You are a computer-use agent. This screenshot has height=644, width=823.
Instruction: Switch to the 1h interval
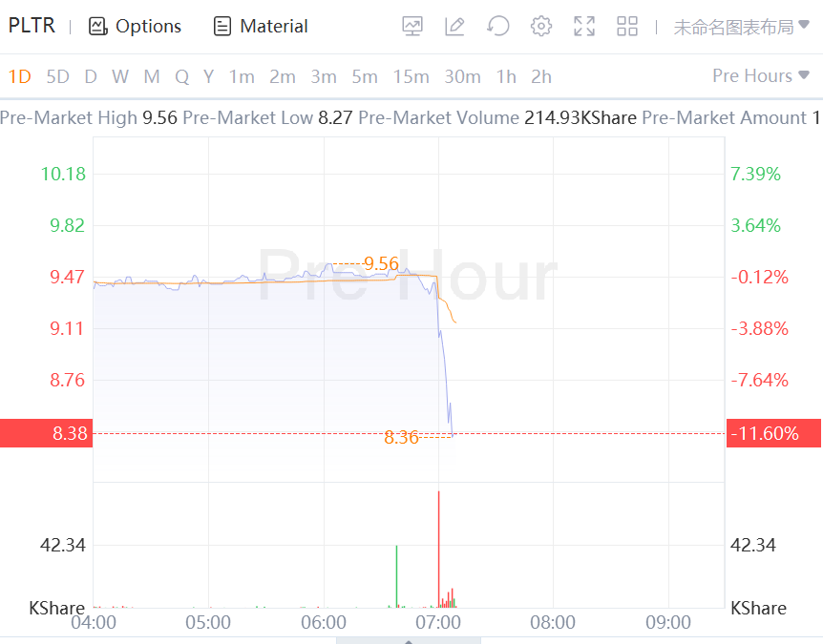coord(506,76)
